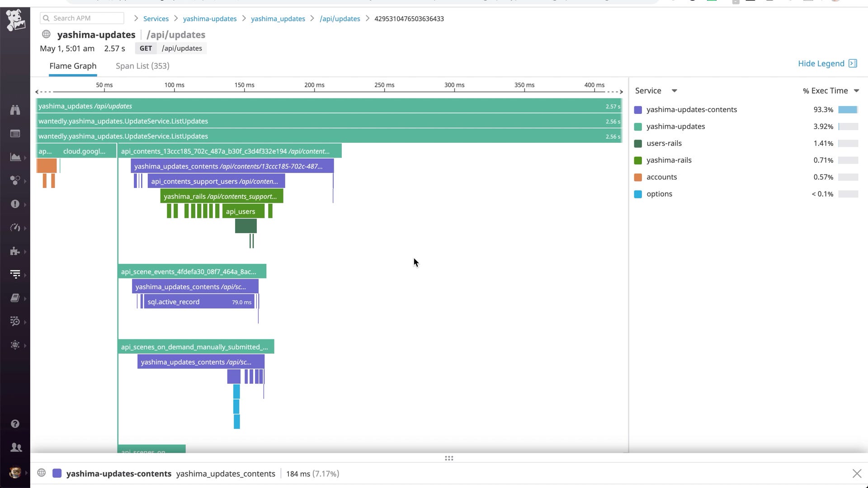The image size is (868, 488).
Task: Select the Flame Graph tab
Action: 73,66
